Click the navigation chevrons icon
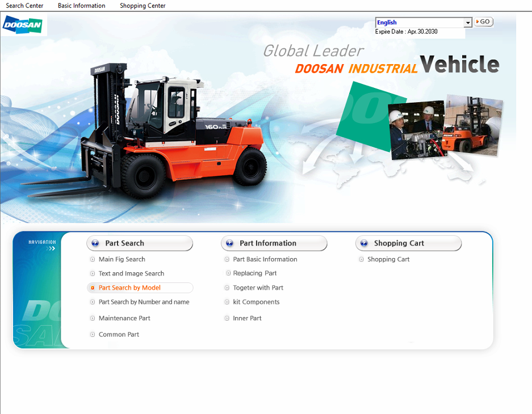532x414 pixels. click(52, 248)
